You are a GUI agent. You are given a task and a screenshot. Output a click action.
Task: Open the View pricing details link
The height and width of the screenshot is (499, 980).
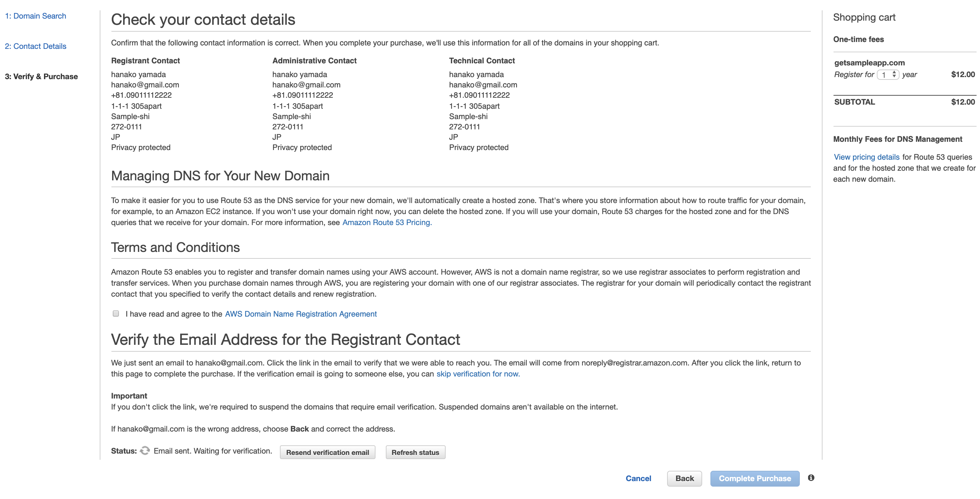[866, 157]
